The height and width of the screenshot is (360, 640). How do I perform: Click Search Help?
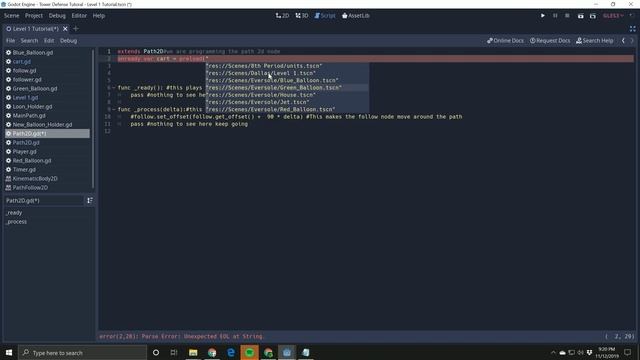(x=595, y=40)
